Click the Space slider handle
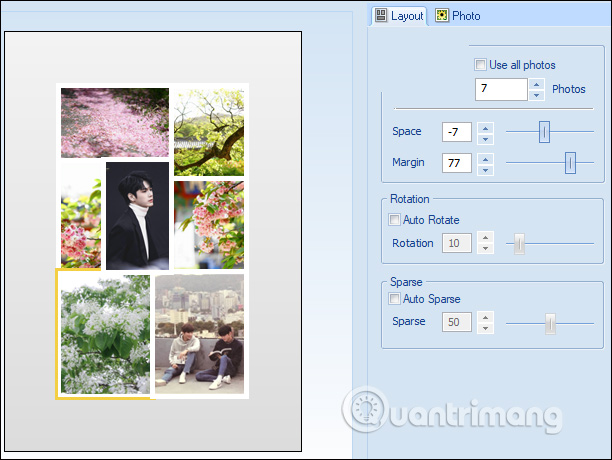Image resolution: width=612 pixels, height=460 pixels. [x=544, y=132]
